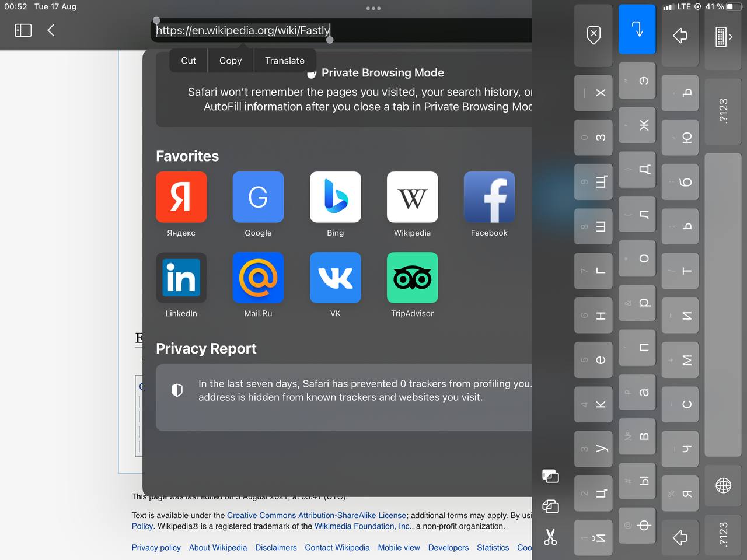The height and width of the screenshot is (560, 747).
Task: Tap the з key
Action: pos(594,138)
